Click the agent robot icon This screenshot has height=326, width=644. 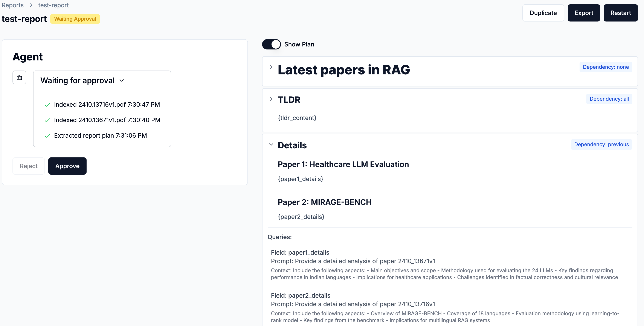tap(19, 78)
